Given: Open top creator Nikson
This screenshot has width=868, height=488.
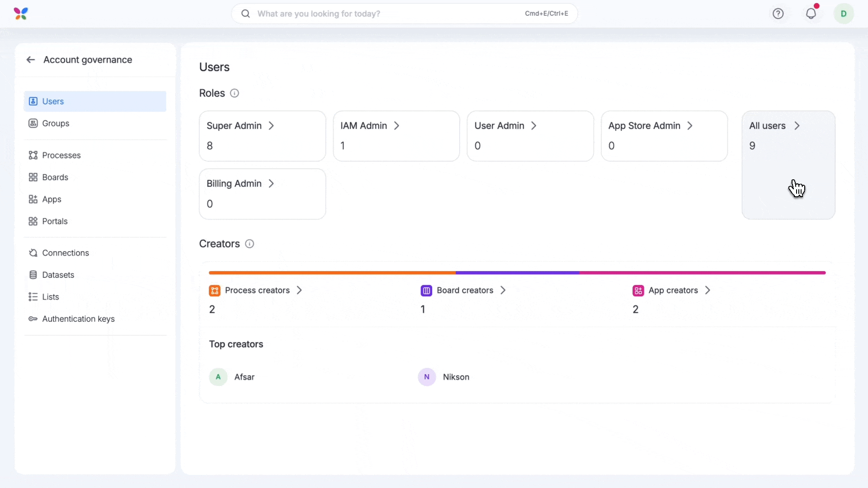Looking at the screenshot, I should point(456,377).
